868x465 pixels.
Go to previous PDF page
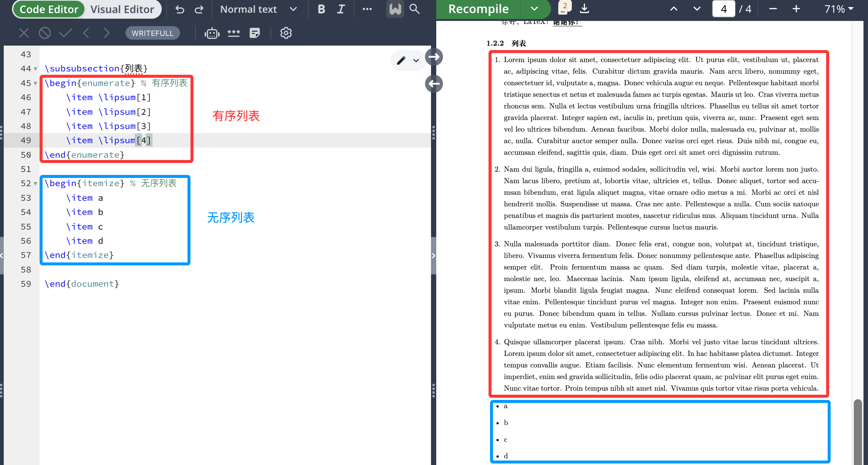point(674,9)
